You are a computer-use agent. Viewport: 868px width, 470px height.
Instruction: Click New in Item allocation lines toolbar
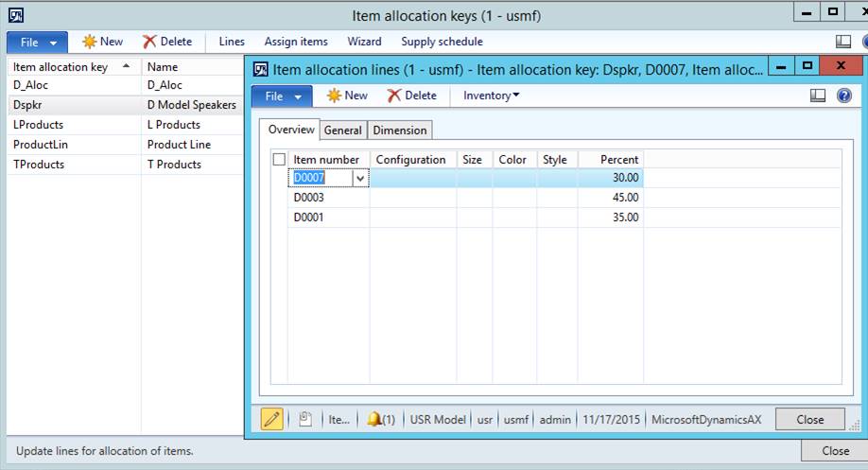coord(347,96)
